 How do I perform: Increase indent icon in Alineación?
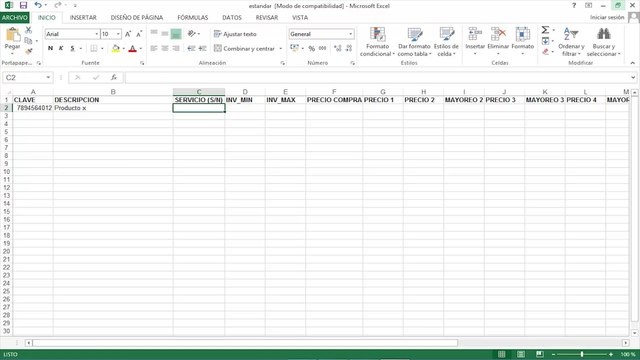[x=202, y=49]
